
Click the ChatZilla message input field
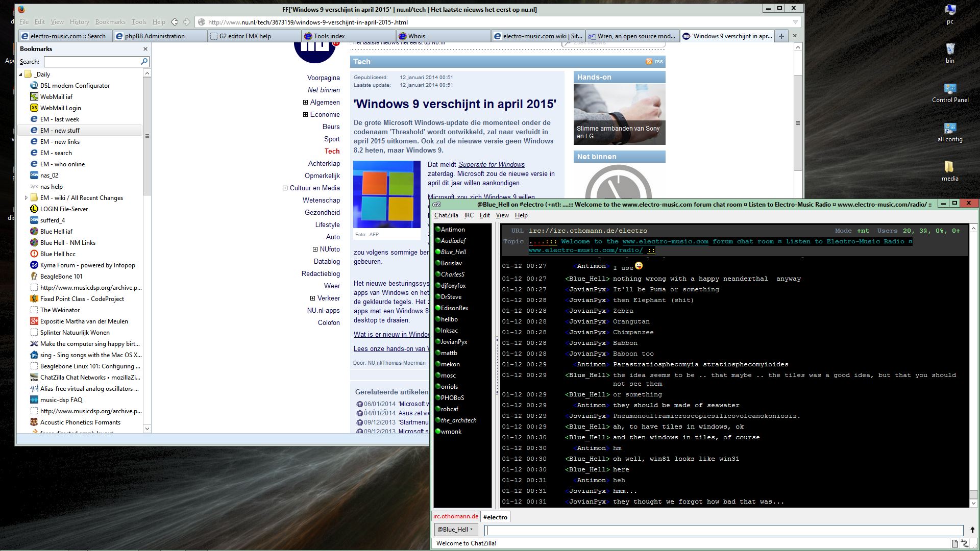[x=723, y=530]
